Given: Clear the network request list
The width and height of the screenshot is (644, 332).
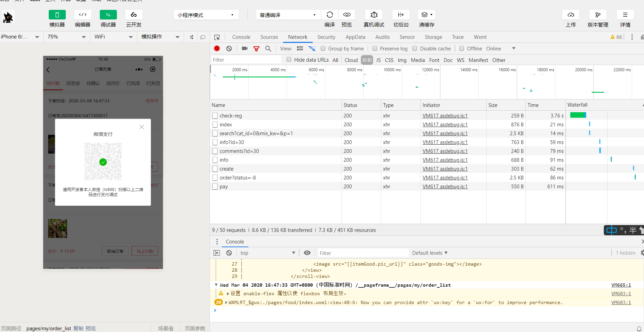Looking at the screenshot, I should (229, 48).
